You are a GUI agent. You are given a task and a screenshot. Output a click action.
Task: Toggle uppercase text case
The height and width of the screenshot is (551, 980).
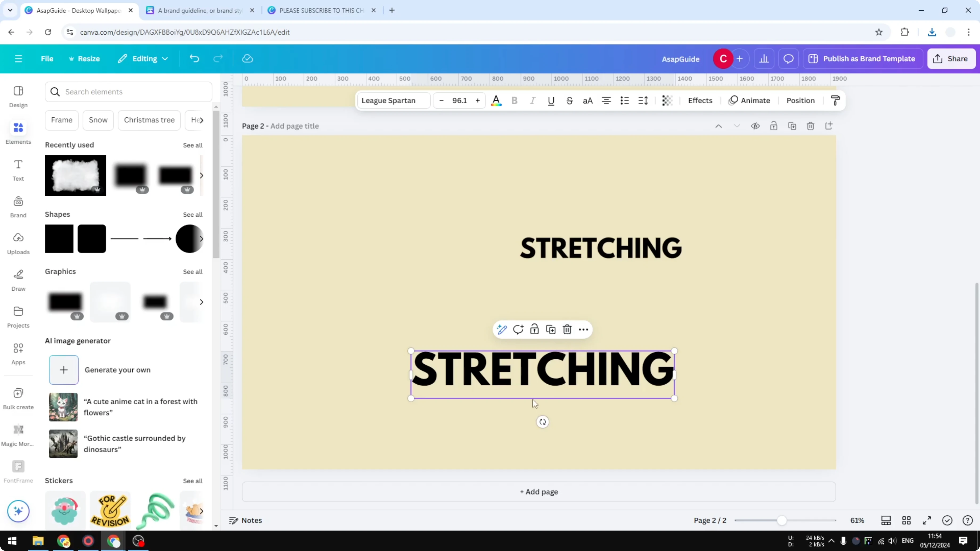[588, 100]
